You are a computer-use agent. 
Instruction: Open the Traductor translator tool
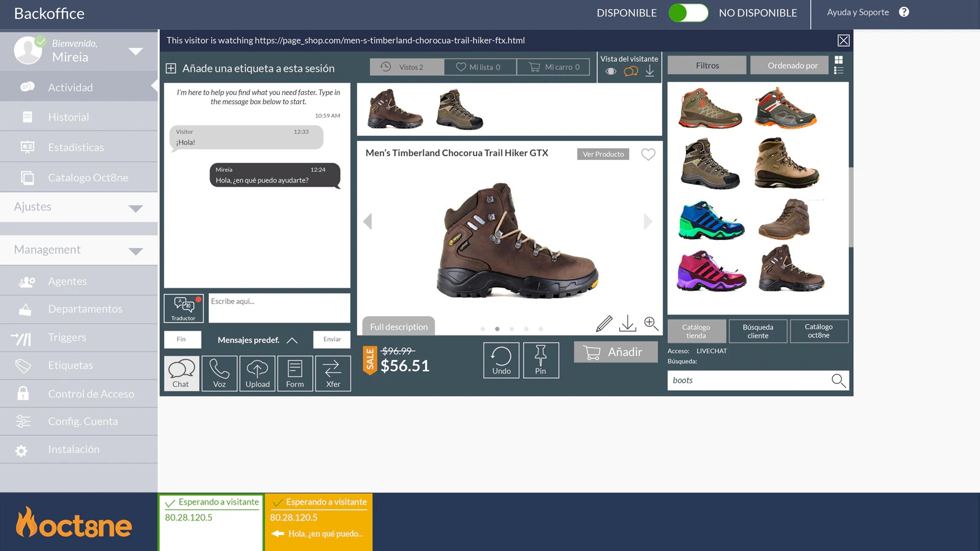(x=184, y=308)
